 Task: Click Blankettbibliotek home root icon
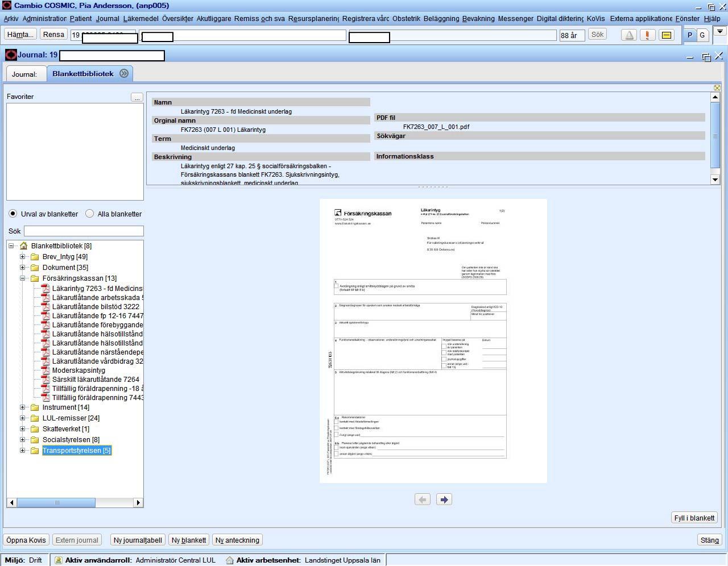(24, 246)
